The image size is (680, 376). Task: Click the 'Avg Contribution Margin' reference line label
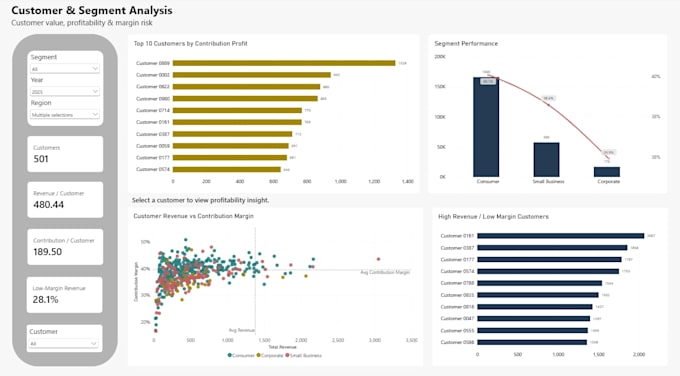(385, 272)
